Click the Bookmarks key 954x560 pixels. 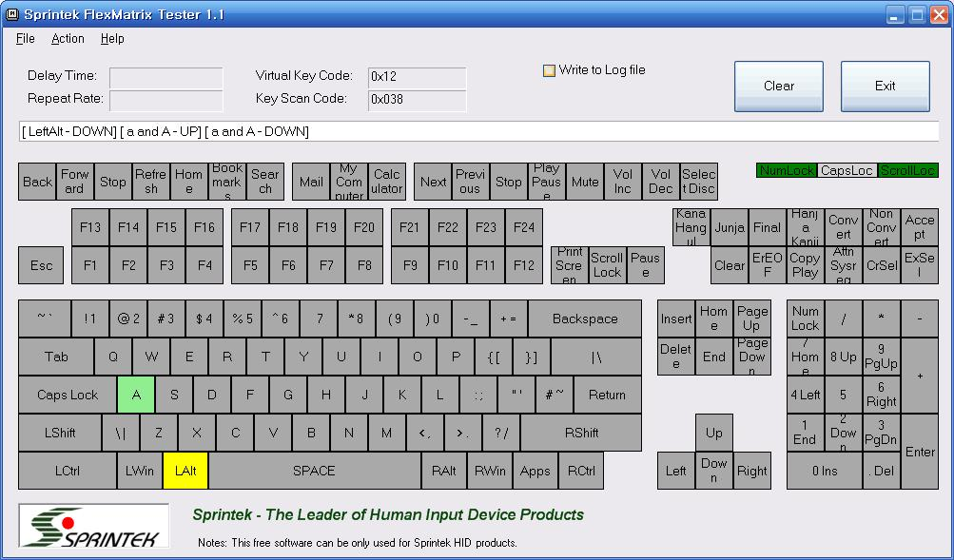coord(227,182)
